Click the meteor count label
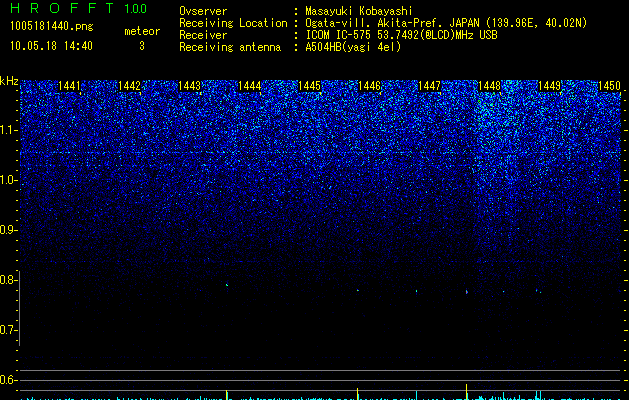 (142, 31)
